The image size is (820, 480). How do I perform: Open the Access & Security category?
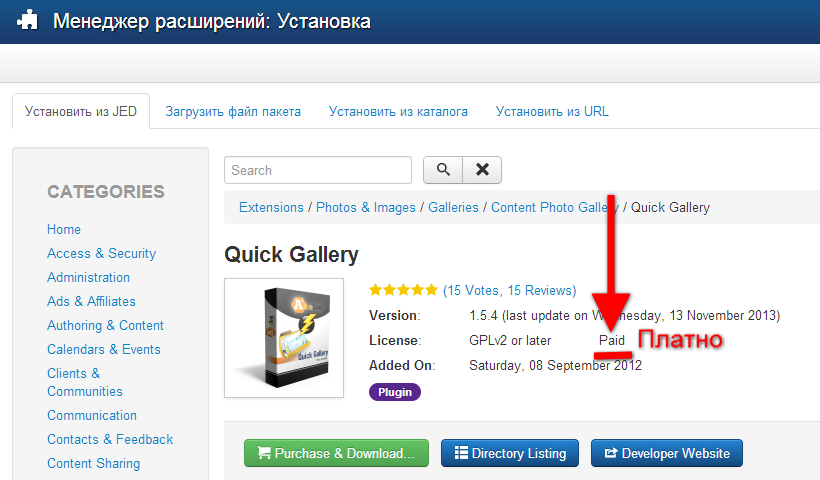pyautogui.click(x=101, y=254)
